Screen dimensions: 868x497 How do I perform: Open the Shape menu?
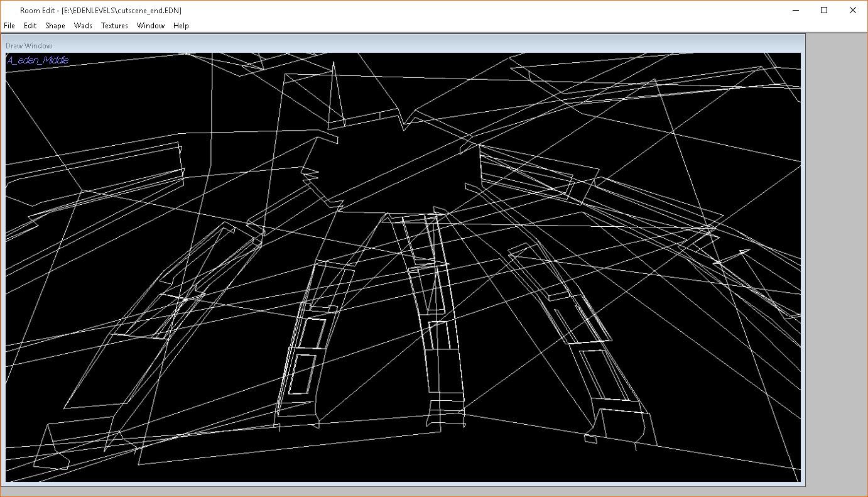(x=55, y=26)
